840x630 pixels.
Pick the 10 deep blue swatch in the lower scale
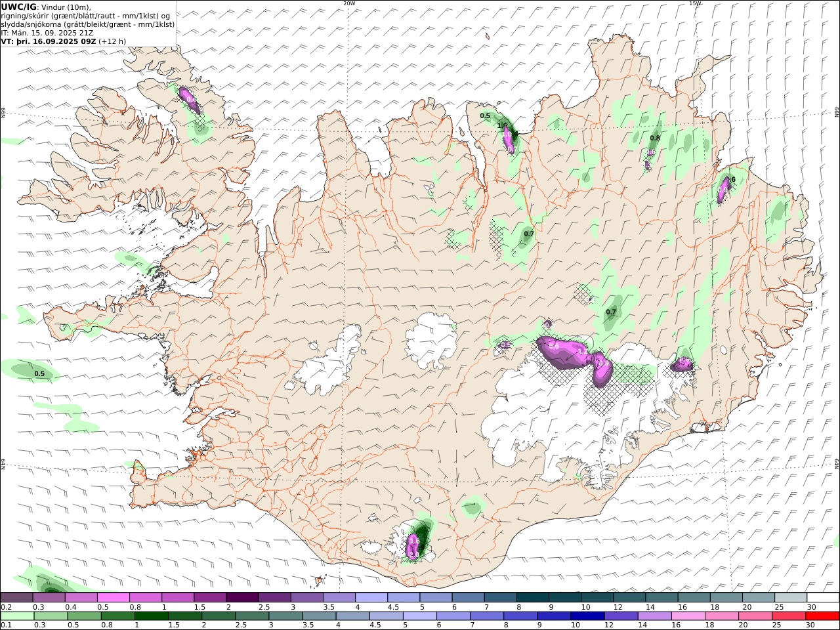click(x=587, y=616)
